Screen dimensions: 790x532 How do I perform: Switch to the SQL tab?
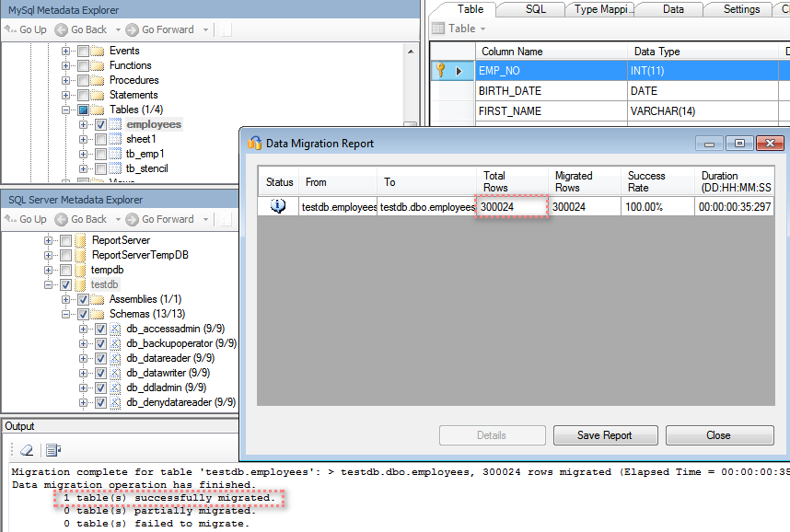(535, 9)
